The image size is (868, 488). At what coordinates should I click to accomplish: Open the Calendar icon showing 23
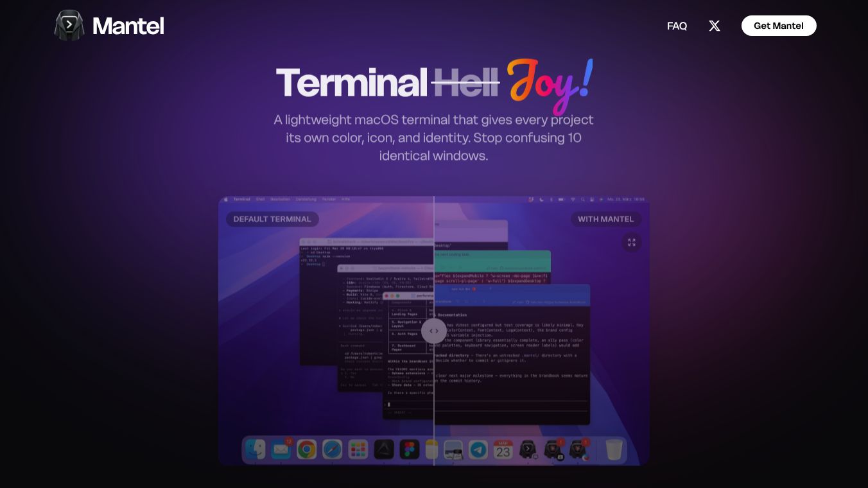click(503, 449)
